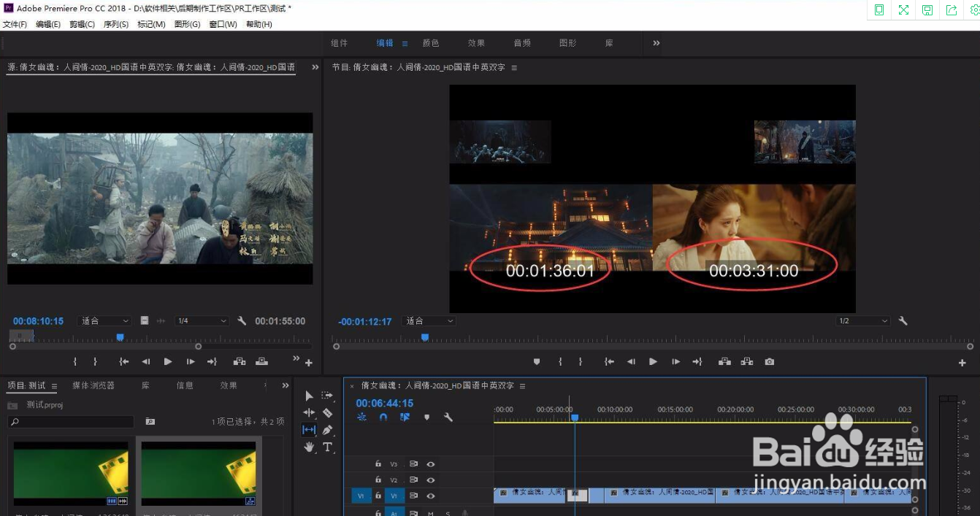Toggle lock on track V3
The width and height of the screenshot is (980, 516).
point(378,464)
